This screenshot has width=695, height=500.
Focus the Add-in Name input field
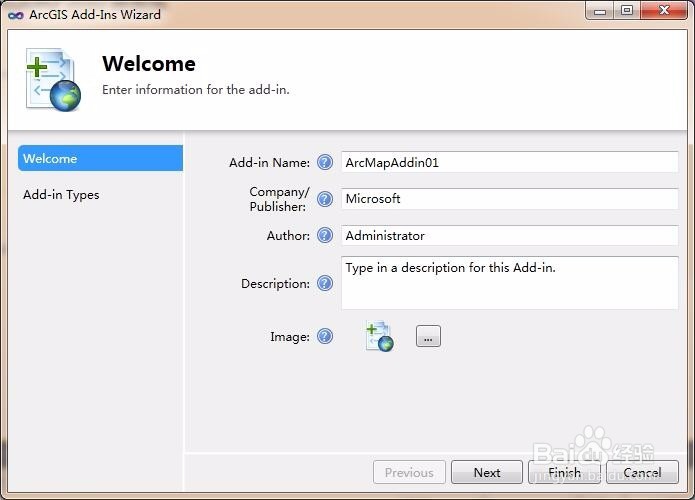coord(510,162)
